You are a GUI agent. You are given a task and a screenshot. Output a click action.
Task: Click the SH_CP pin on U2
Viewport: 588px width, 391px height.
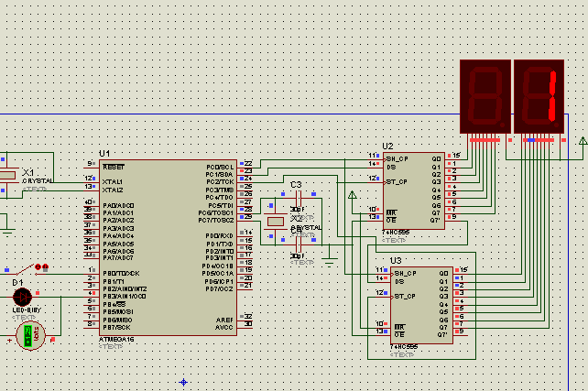click(x=397, y=158)
